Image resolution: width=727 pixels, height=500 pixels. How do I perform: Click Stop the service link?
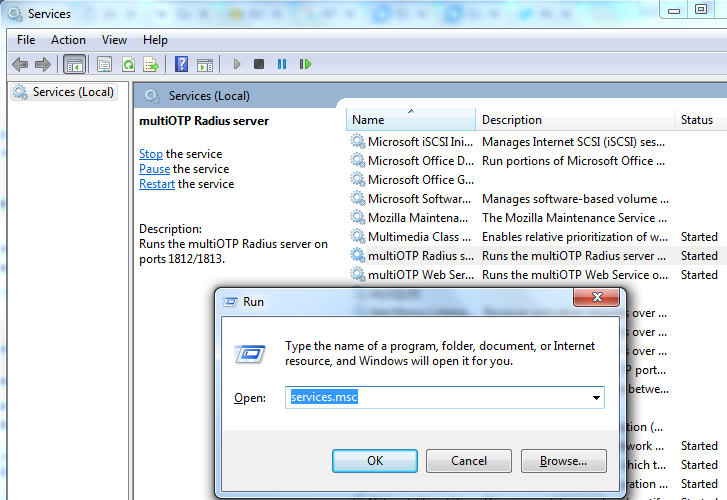point(151,154)
